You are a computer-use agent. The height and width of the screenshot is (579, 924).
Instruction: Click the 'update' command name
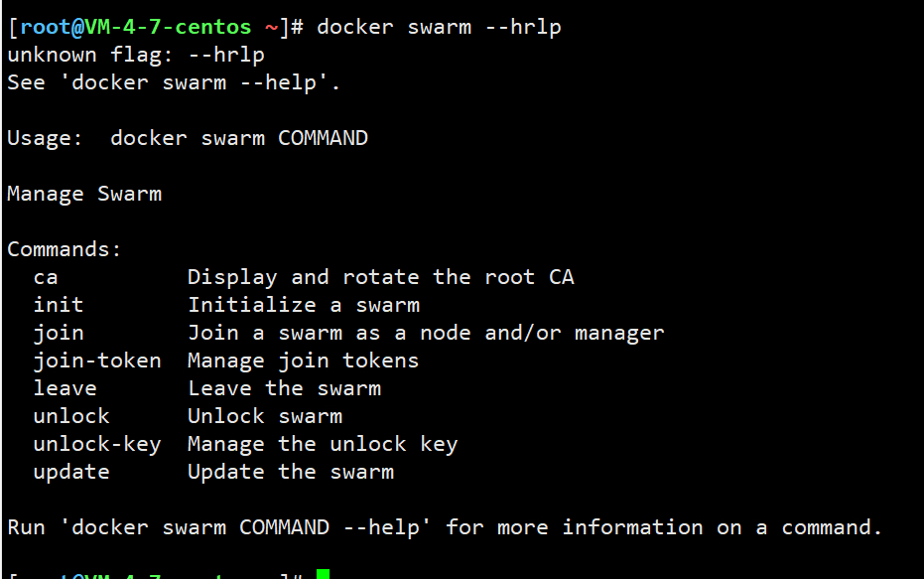pyautogui.click(x=71, y=472)
